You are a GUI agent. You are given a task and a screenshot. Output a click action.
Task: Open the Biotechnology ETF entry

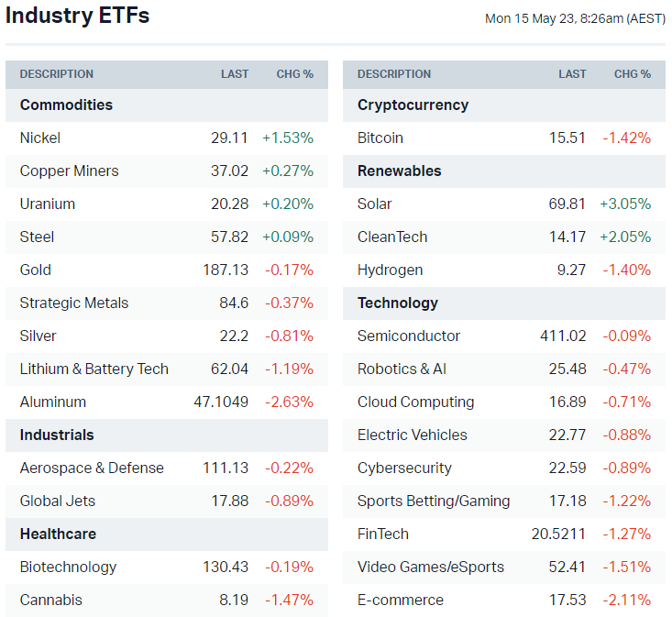pyautogui.click(x=68, y=567)
